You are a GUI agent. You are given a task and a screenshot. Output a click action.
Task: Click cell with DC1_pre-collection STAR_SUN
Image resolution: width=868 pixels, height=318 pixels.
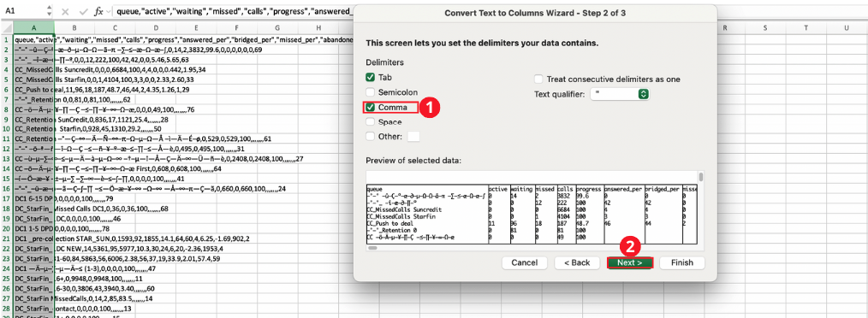tap(33, 238)
